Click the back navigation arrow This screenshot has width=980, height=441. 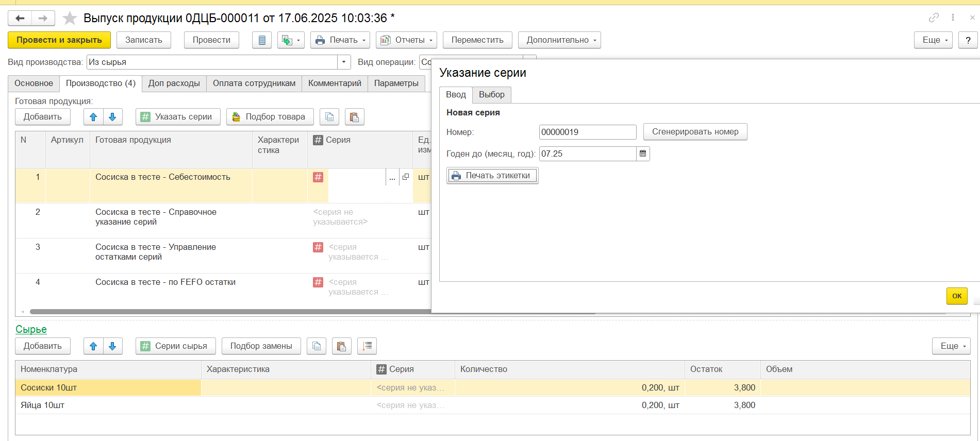[x=20, y=19]
